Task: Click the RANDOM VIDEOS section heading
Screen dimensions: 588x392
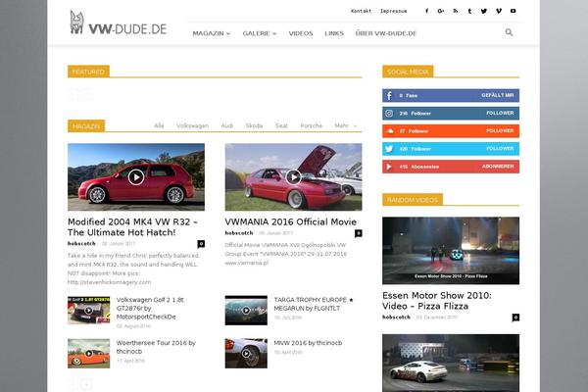Action: (x=413, y=200)
